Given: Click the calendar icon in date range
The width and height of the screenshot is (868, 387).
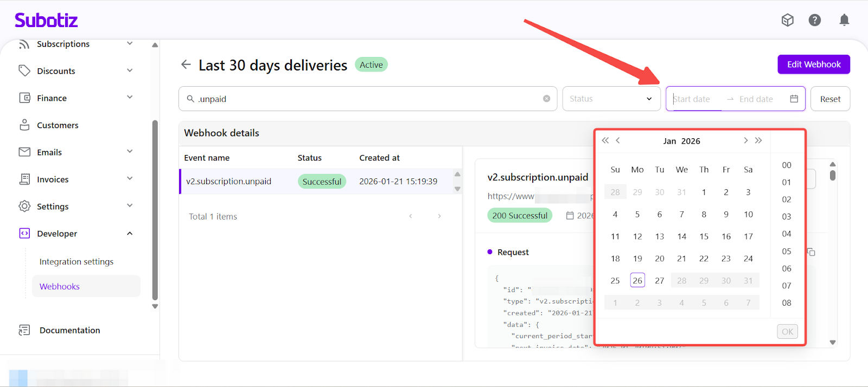Looking at the screenshot, I should [x=794, y=99].
